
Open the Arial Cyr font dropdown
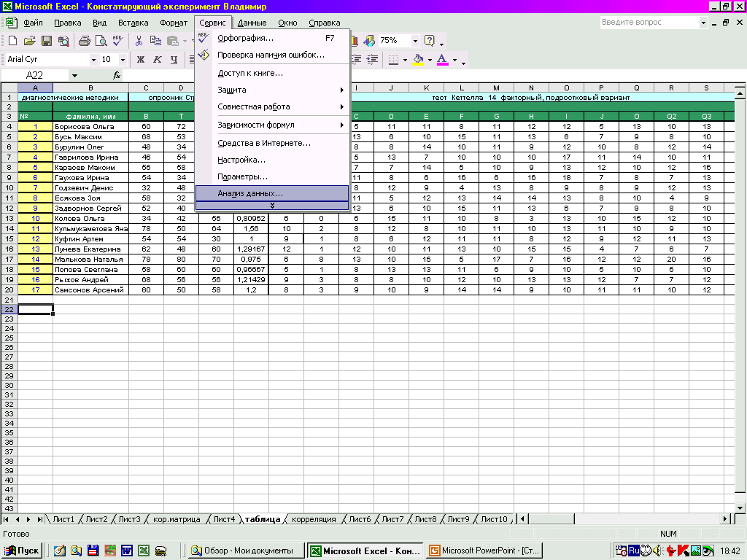click(93, 59)
